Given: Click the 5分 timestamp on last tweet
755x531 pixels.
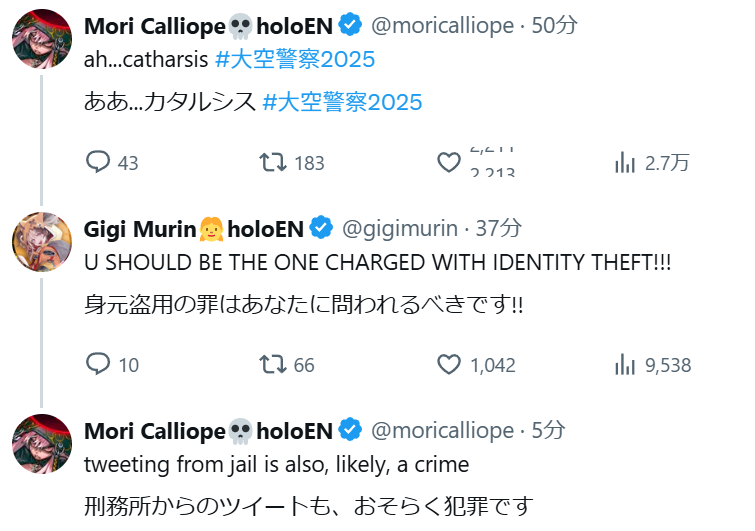Looking at the screenshot, I should 548,430.
